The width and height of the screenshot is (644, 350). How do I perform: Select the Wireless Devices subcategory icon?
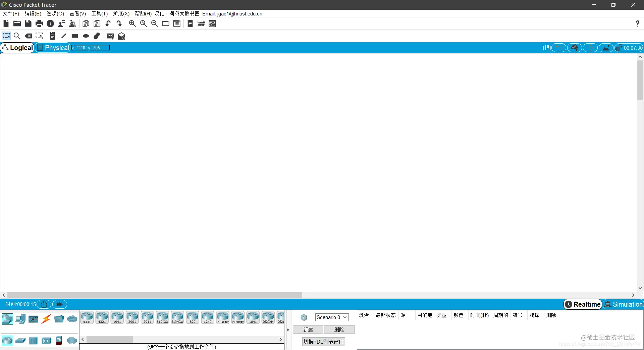click(46, 341)
